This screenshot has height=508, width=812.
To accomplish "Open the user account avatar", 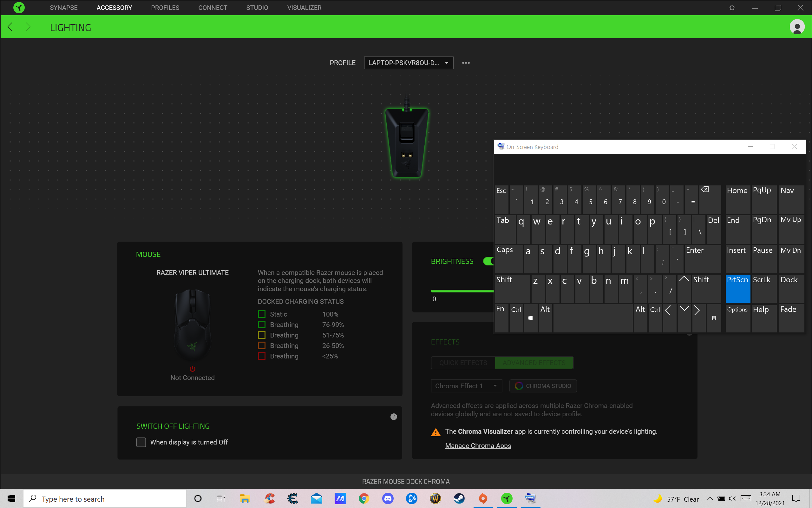I will pyautogui.click(x=797, y=27).
